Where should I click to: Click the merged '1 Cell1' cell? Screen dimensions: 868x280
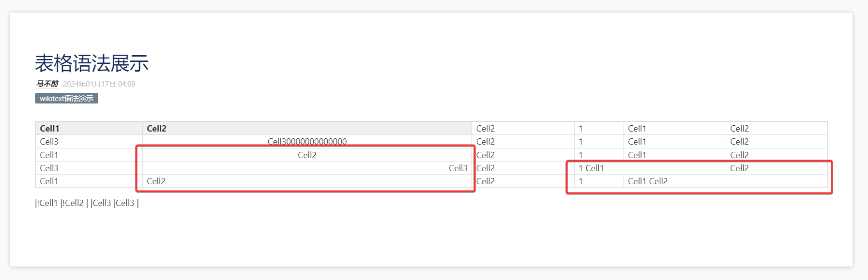click(650, 168)
